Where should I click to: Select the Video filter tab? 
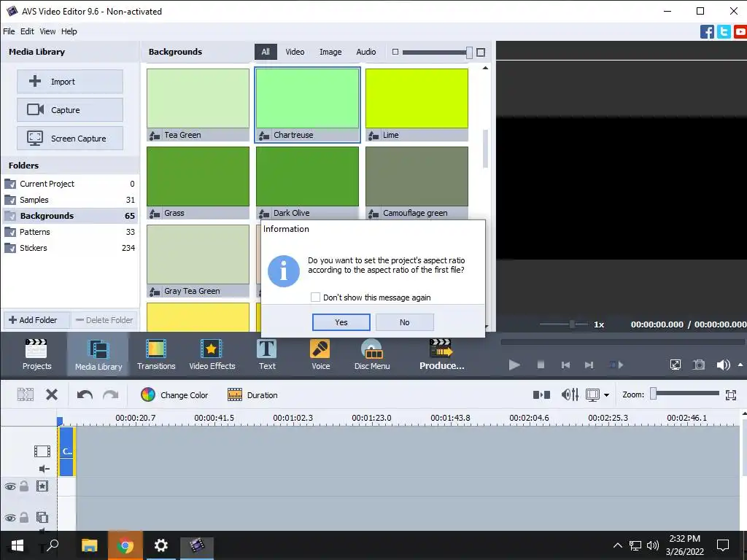[x=295, y=52]
